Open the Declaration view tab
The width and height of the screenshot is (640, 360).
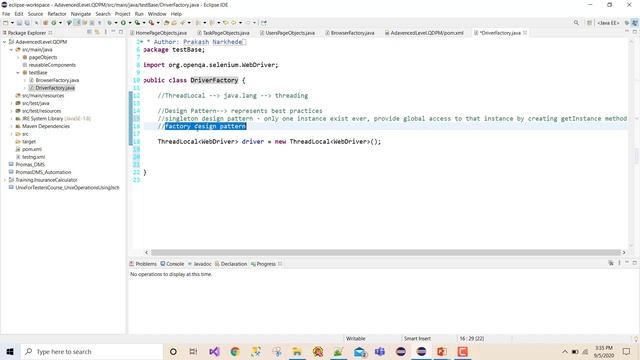(231, 264)
